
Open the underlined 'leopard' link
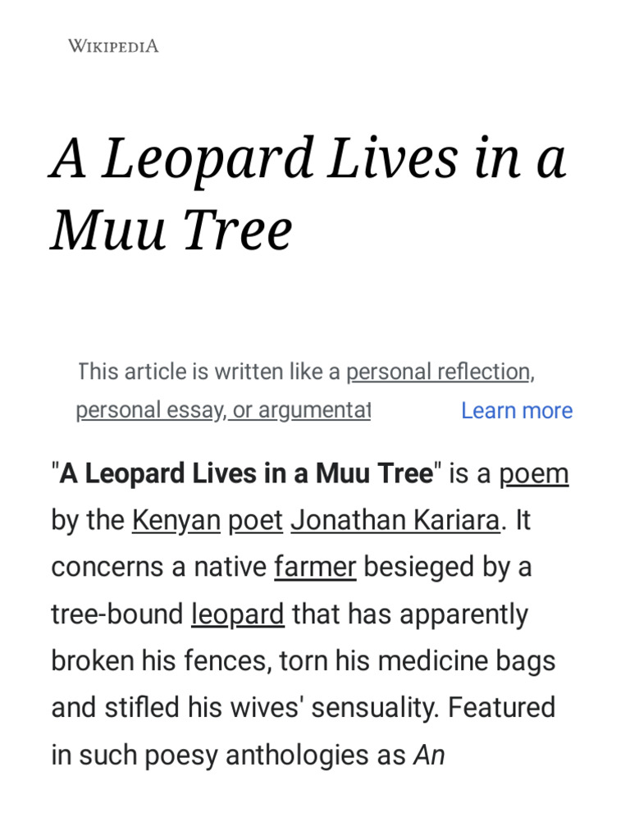pos(238,614)
